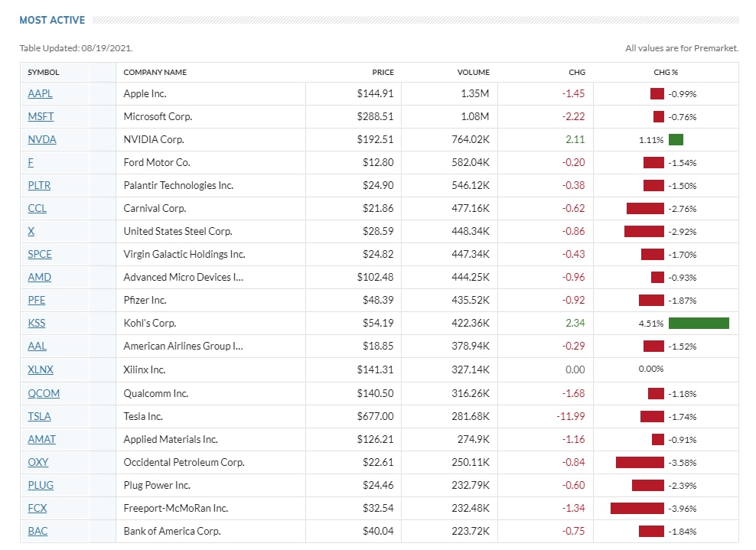Click the $102.48 AMD price

375,277
